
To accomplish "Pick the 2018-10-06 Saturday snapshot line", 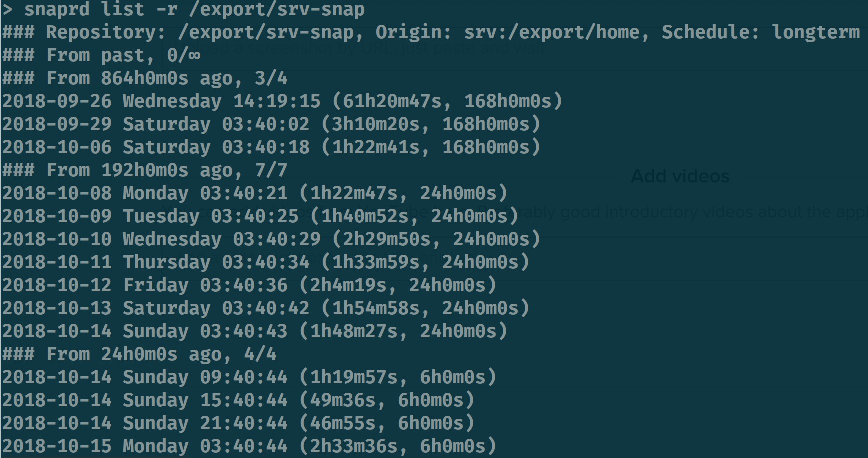I will (271, 147).
